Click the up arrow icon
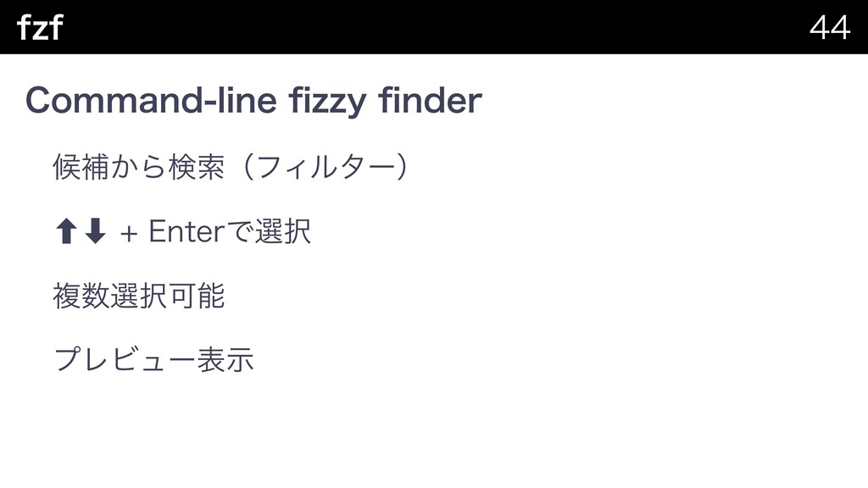This screenshot has height=488, width=868. [x=66, y=230]
